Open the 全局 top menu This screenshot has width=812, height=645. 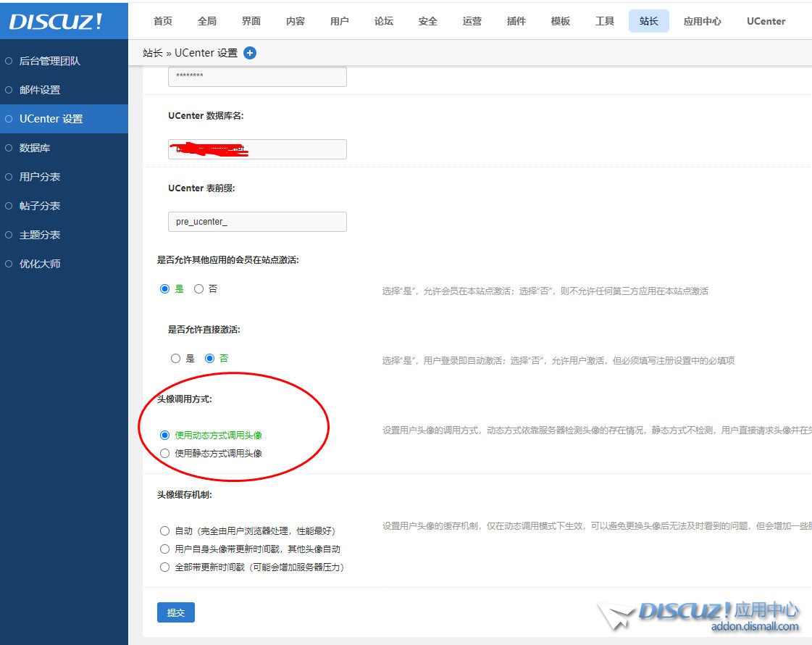(x=207, y=21)
